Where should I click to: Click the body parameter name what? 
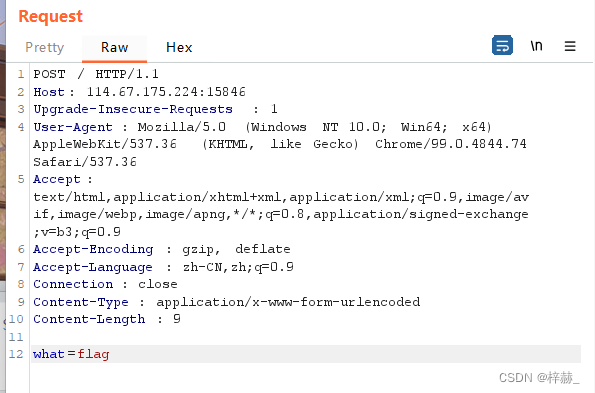[x=49, y=354]
